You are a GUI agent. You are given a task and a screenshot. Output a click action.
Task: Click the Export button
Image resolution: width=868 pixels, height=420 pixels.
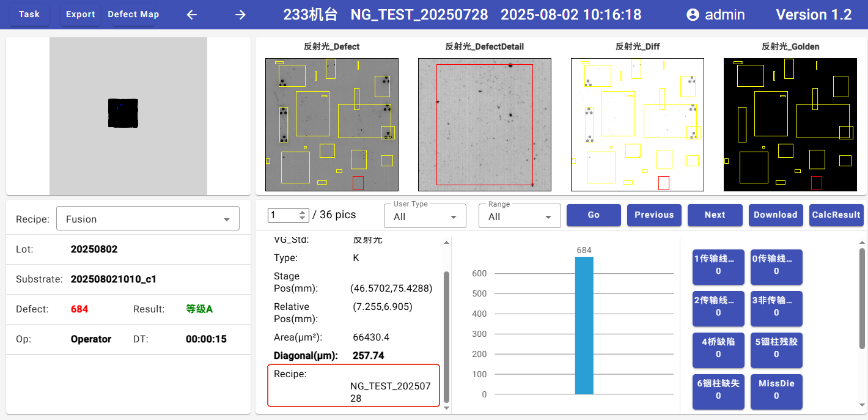pos(81,14)
